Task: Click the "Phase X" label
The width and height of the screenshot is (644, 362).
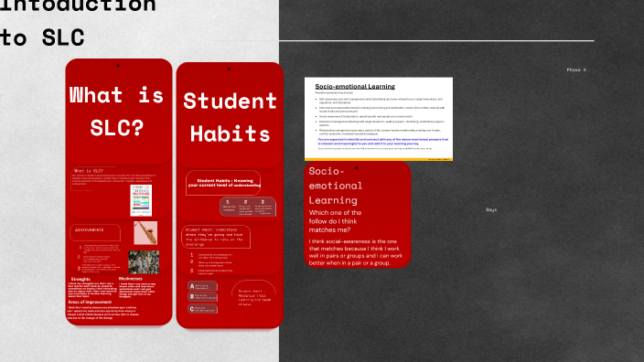Action: 576,69
